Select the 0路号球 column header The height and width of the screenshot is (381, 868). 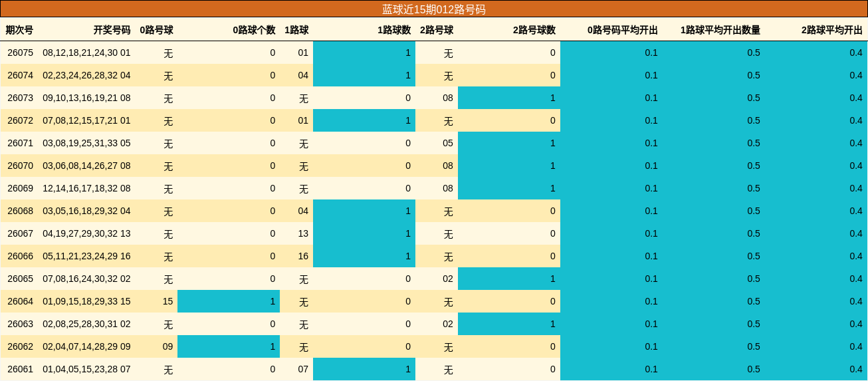156,30
